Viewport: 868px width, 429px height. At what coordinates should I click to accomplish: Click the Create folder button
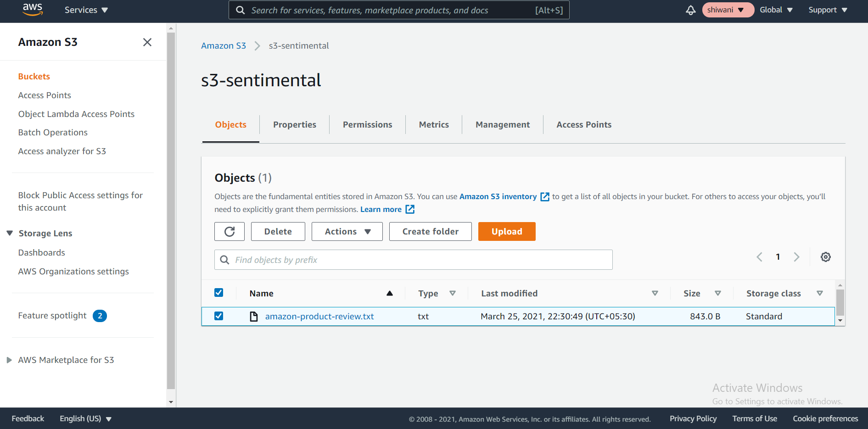coord(431,232)
